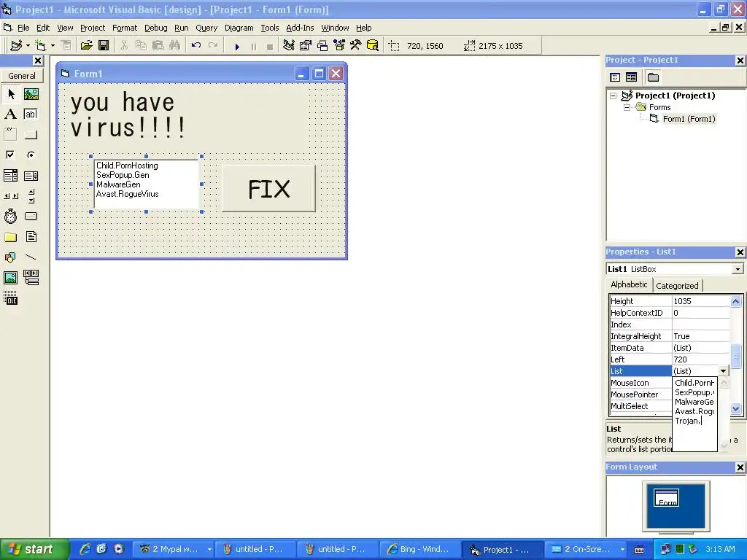The width and height of the screenshot is (747, 560).
Task: Open the Mypal taskbar group dropdown
Action: tap(209, 549)
